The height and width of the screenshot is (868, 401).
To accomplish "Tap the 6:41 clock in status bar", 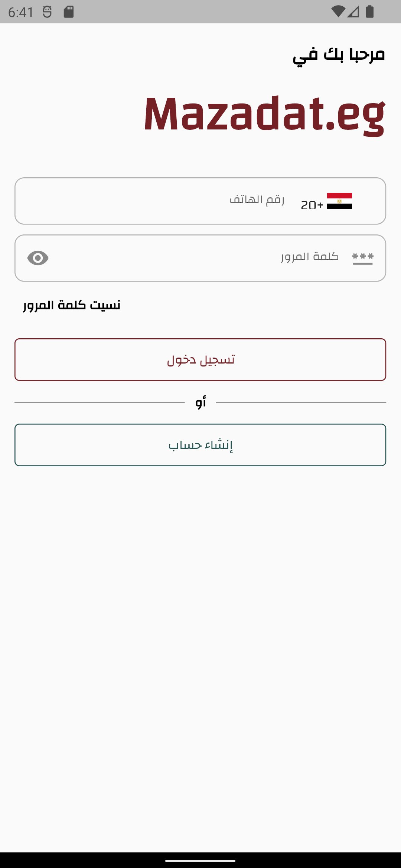I will point(21,12).
